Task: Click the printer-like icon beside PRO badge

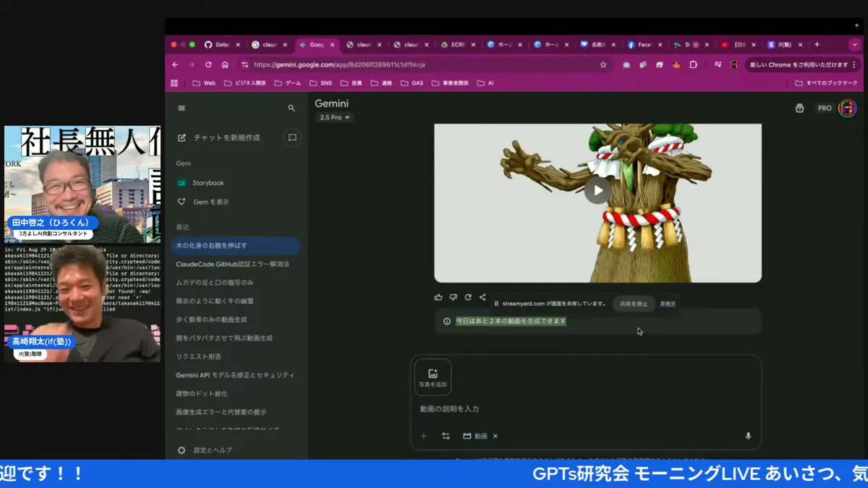Action: click(799, 108)
